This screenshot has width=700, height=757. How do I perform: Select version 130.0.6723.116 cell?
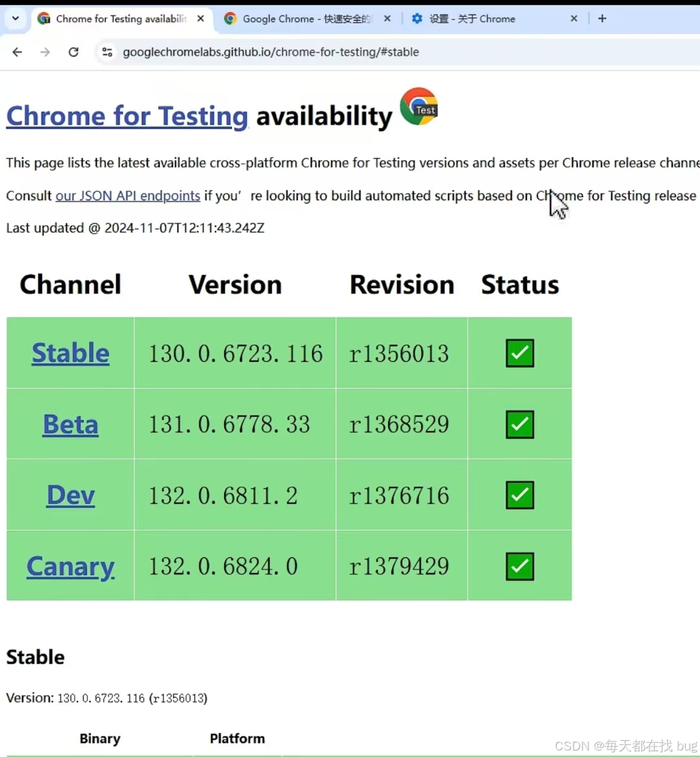click(x=235, y=353)
